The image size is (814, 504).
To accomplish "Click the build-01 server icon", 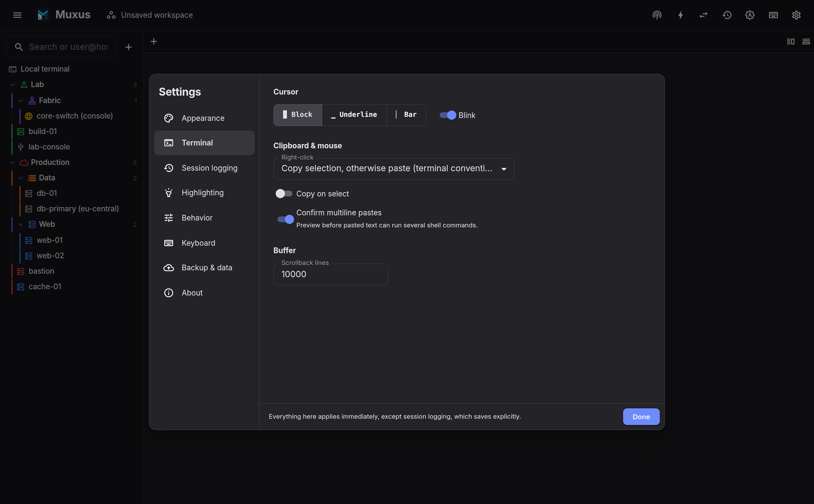I will (21, 131).
